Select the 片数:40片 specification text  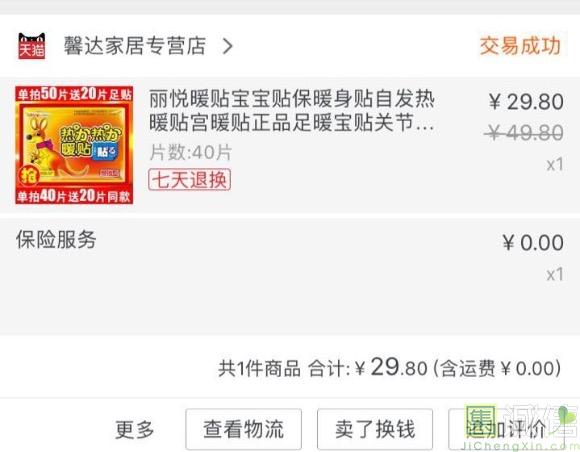[x=190, y=152]
